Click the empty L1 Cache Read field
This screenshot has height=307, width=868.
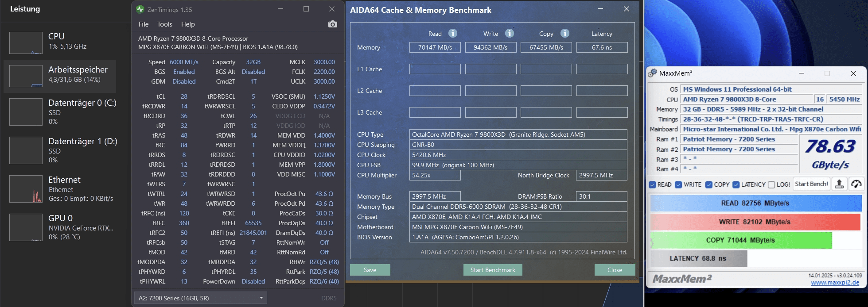click(435, 69)
